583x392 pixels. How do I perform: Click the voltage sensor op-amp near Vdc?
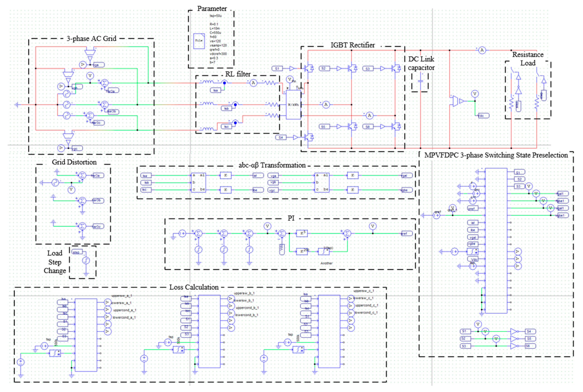point(456,101)
